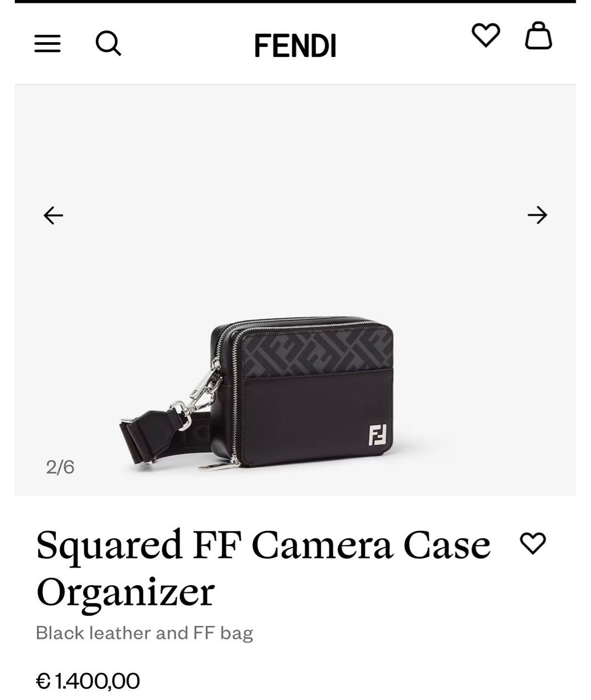Image resolution: width=591 pixels, height=700 pixels.
Task: Open the hamburger navigation menu
Action: pos(48,44)
